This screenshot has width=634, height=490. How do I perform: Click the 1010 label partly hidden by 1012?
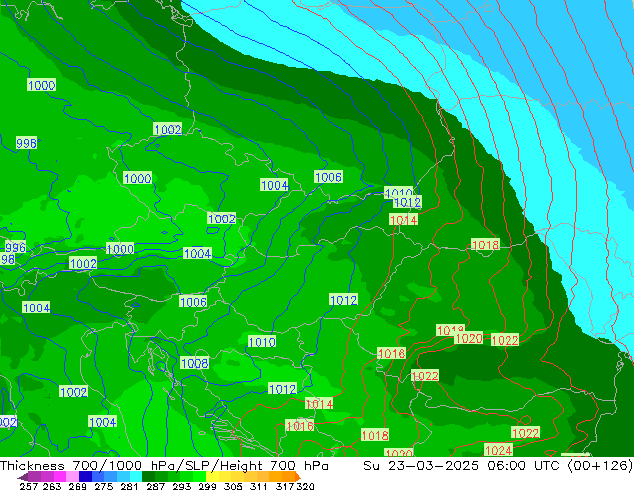point(399,191)
